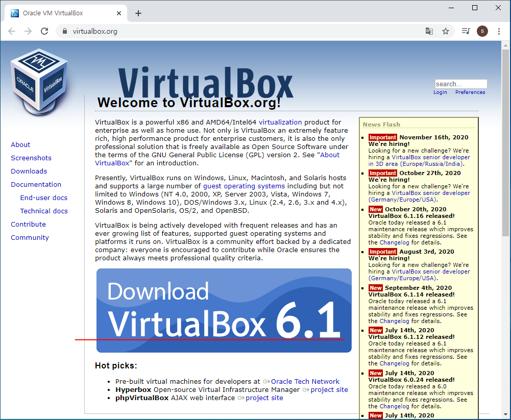Viewport: 511px width, 420px height.
Task: View site info via the padlock icon
Action: pyautogui.click(x=65, y=31)
